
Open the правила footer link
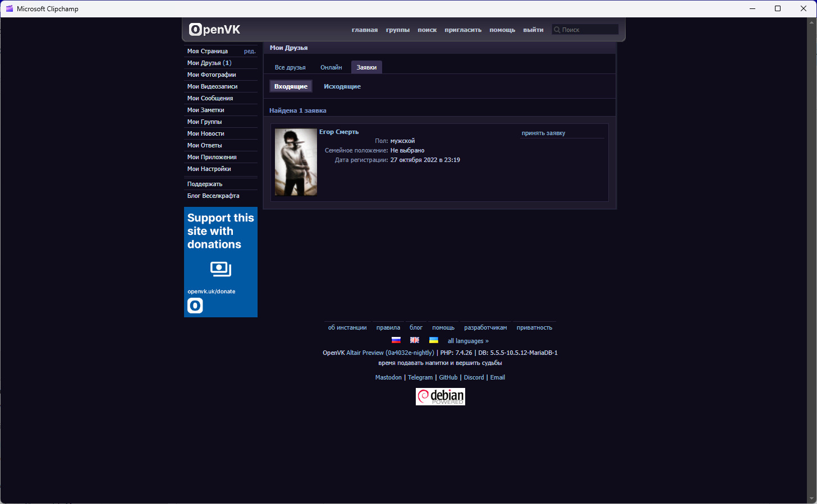click(x=388, y=327)
